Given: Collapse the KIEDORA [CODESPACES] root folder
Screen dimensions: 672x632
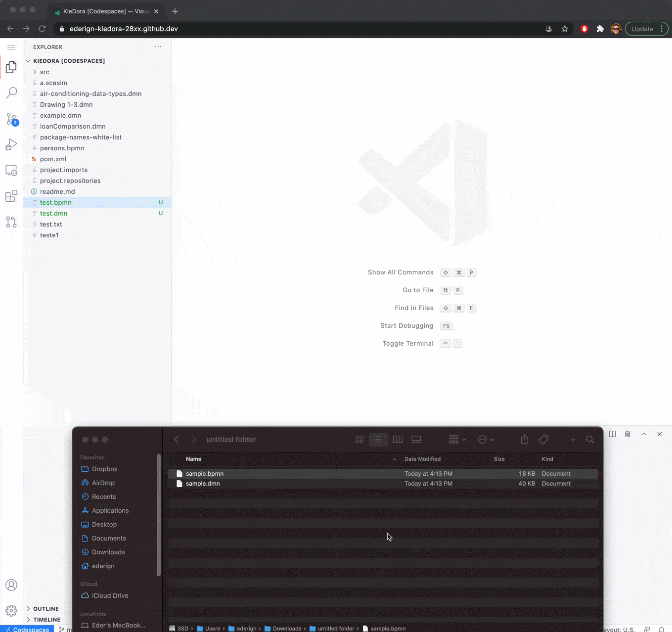Looking at the screenshot, I should (x=69, y=61).
